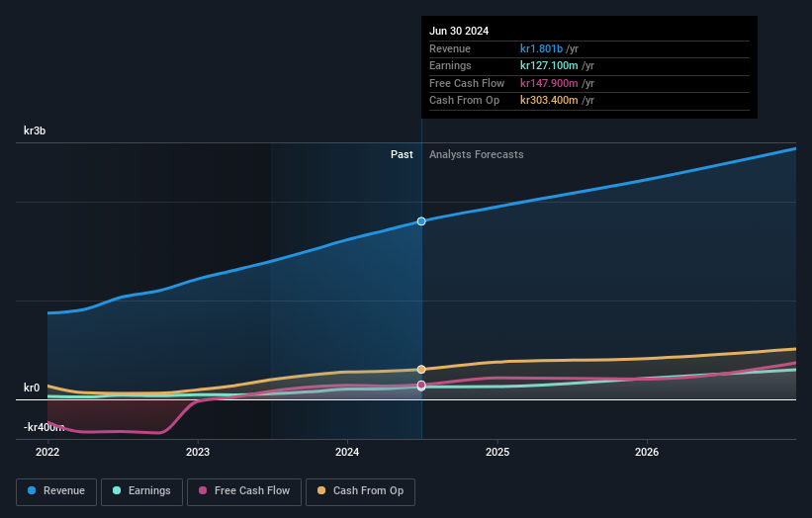Click the 2022 x-axis label
Screen dimensions: 812x518
click(47, 452)
